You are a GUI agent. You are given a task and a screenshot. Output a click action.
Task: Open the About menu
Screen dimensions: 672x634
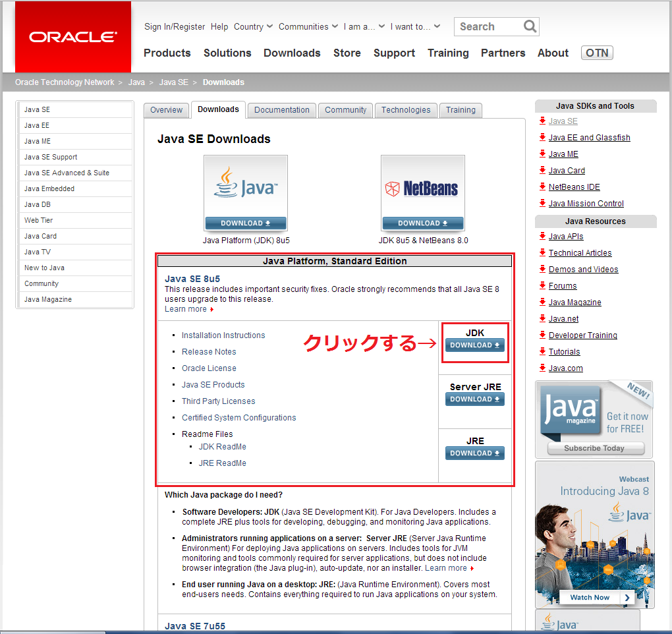point(553,53)
